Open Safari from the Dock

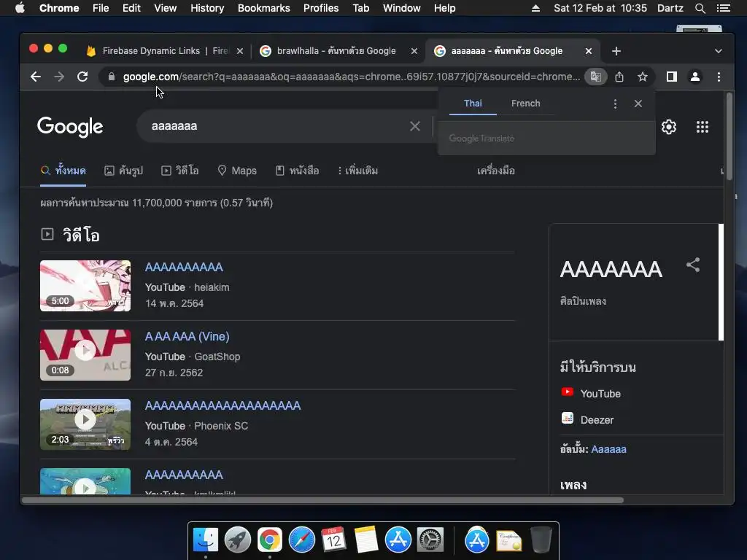[x=302, y=540]
